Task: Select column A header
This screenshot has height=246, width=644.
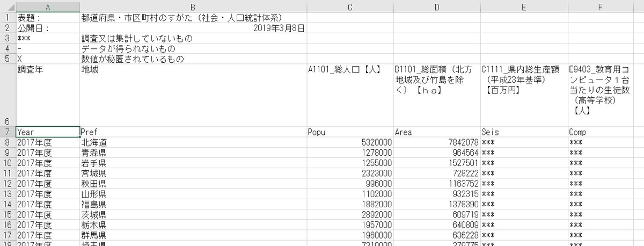Action: click(48, 7)
